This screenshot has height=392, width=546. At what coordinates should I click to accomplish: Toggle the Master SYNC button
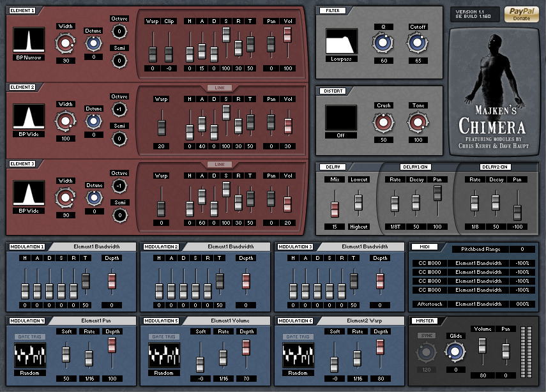pyautogui.click(x=427, y=336)
